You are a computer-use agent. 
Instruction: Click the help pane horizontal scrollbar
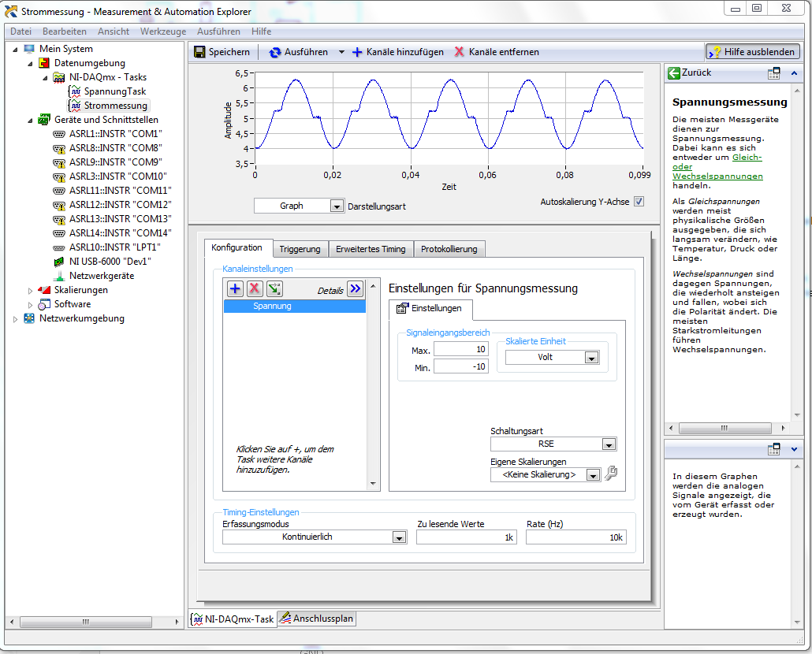pos(727,428)
